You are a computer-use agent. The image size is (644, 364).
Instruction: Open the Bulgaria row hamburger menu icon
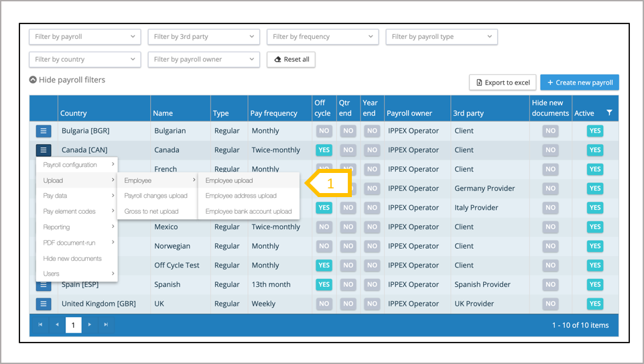click(44, 131)
